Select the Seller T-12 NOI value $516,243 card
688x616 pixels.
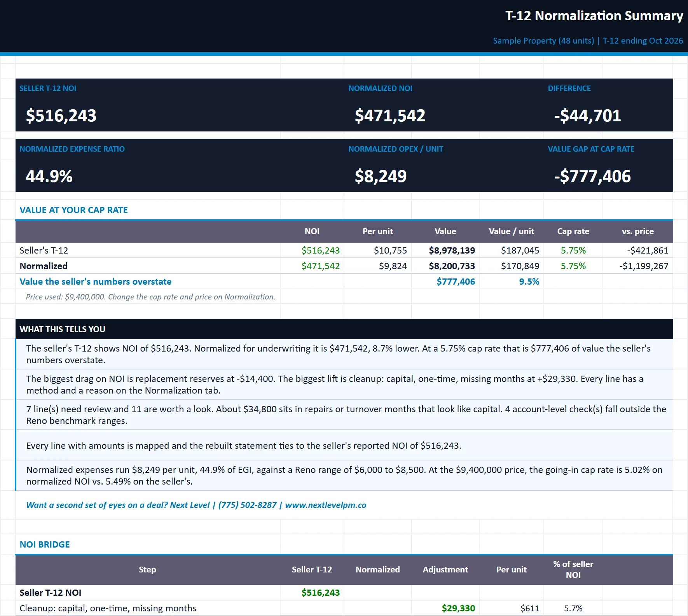point(61,116)
